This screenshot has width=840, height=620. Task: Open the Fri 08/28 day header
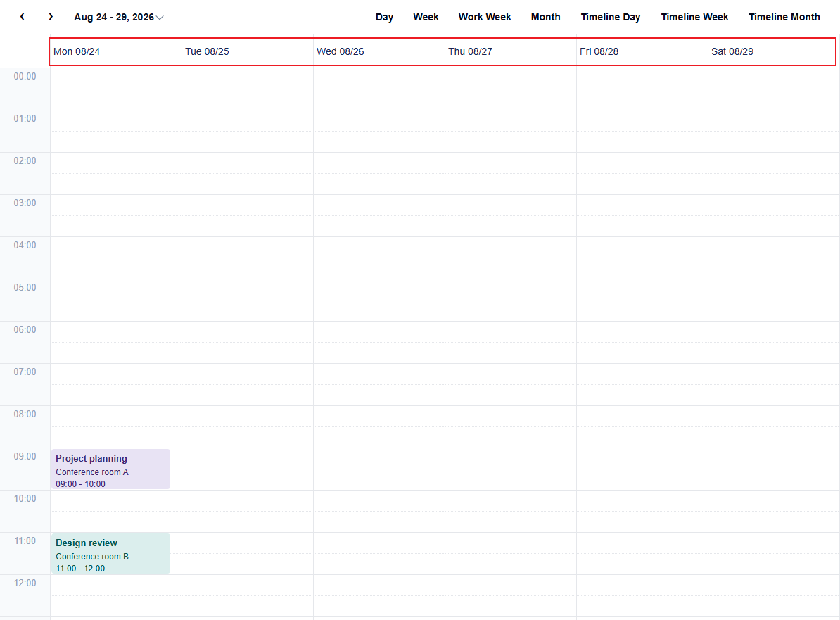pyautogui.click(x=642, y=51)
